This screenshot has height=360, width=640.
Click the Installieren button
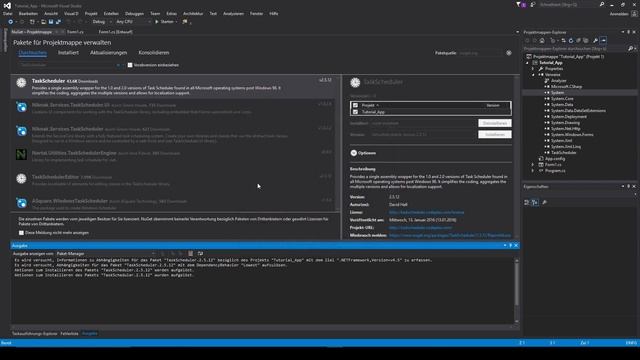coord(495,134)
